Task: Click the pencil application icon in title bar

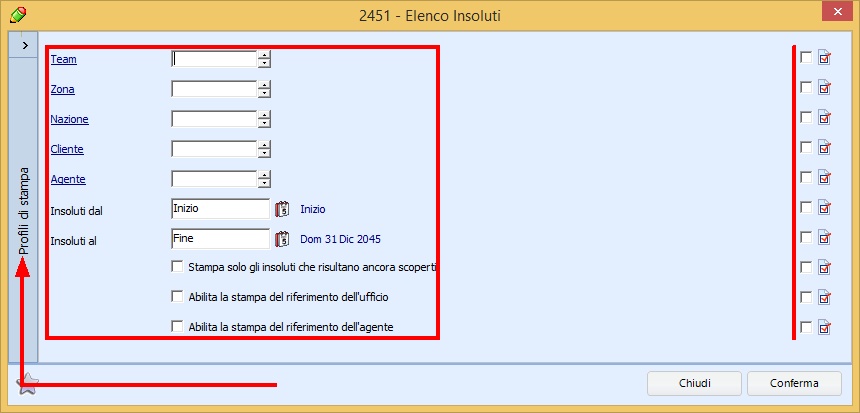Action: pos(17,14)
